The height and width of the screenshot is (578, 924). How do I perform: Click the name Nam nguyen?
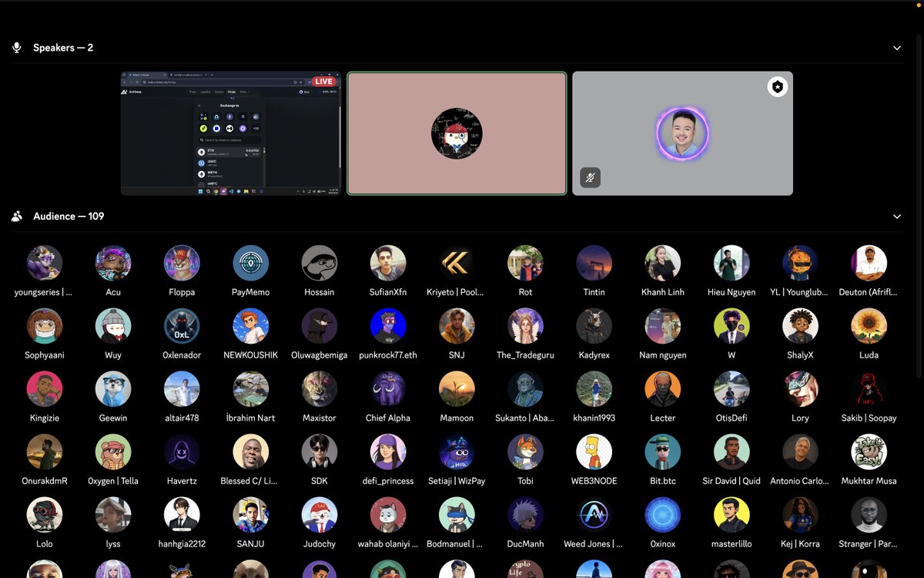pos(663,355)
